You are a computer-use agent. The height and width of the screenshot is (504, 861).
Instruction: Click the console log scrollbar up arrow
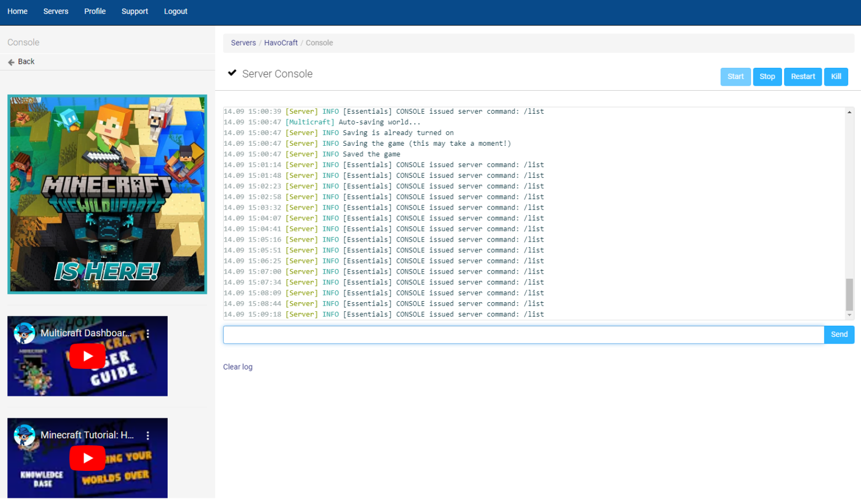849,112
